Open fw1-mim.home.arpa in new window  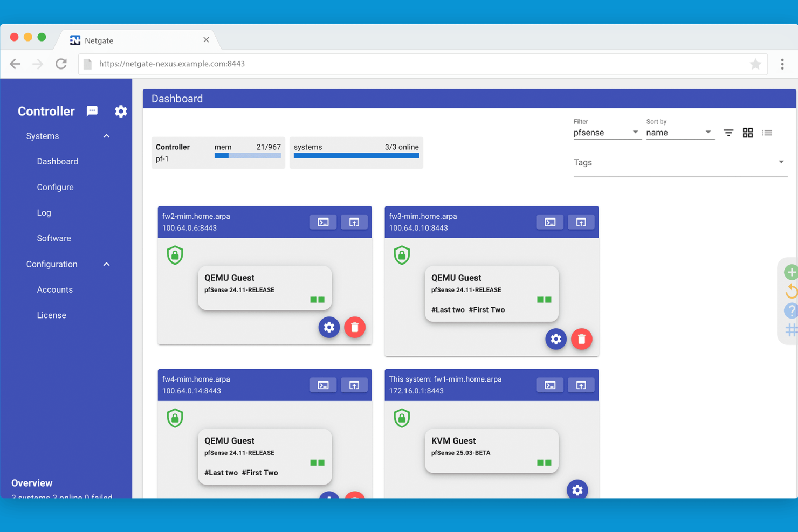point(581,385)
